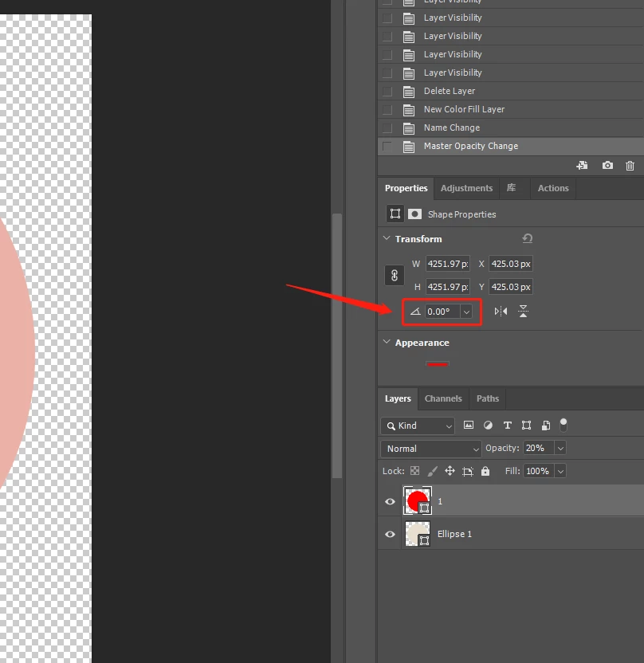Click the Masks icon in Properties panel
Screen dimensions: 644x663
[414, 214]
